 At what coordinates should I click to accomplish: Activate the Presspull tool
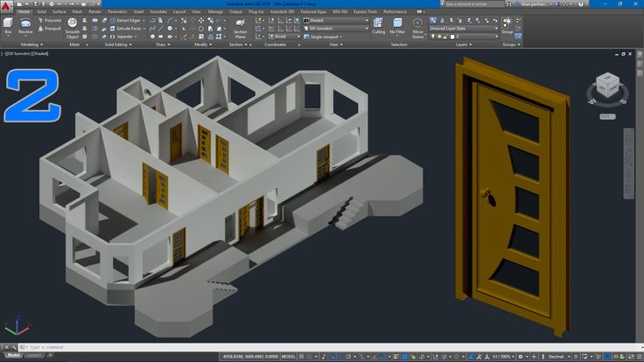(49, 28)
